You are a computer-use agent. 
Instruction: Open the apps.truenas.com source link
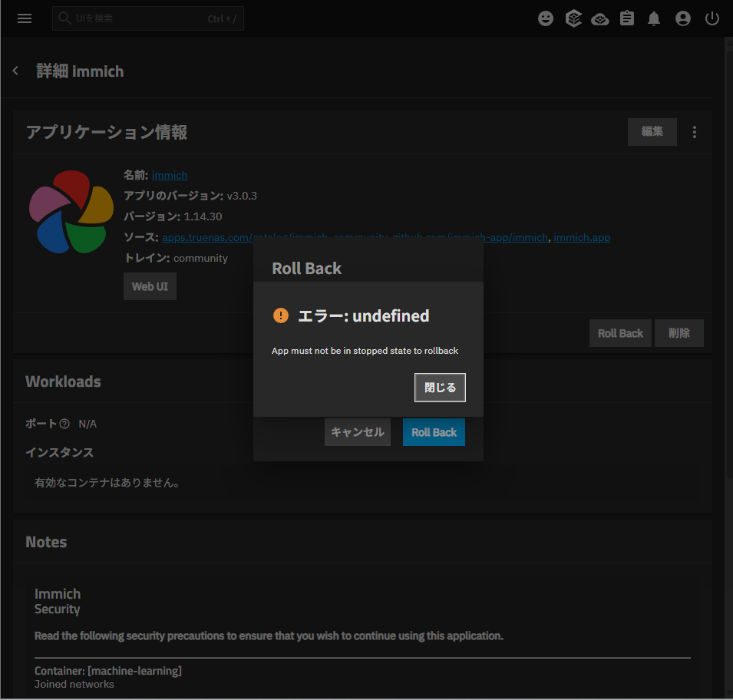(x=207, y=237)
